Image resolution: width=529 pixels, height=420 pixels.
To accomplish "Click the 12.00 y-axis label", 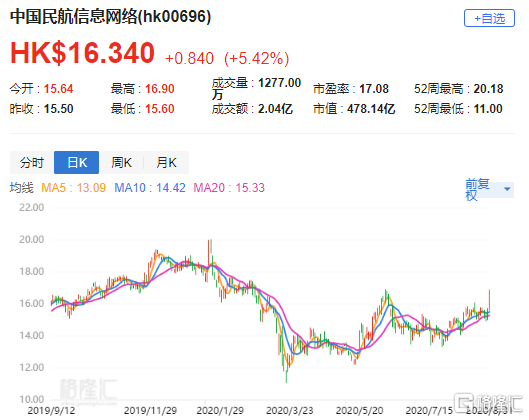I will (31, 367).
